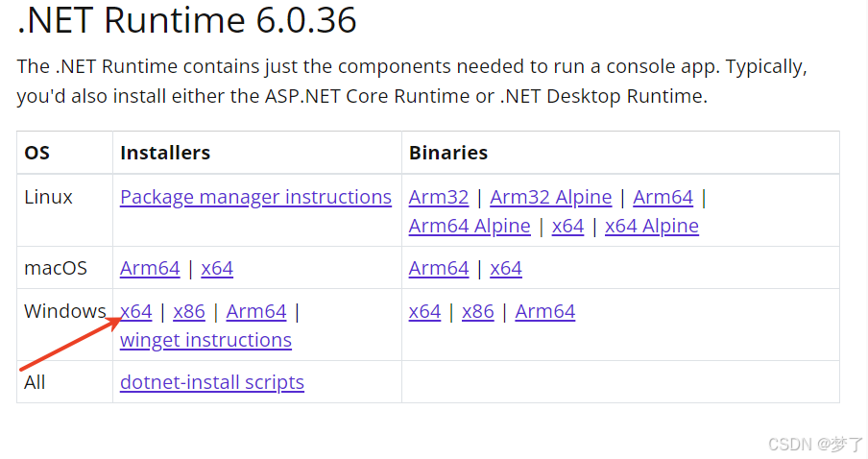Download Linux x64 binary
The height and width of the screenshot is (459, 868).
click(567, 226)
